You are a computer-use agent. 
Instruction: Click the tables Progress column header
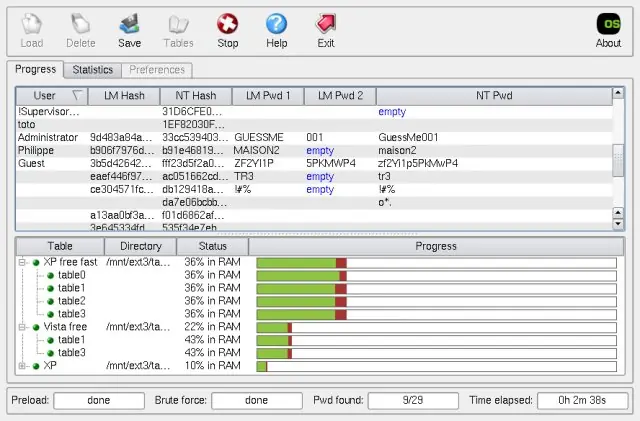(x=436, y=246)
